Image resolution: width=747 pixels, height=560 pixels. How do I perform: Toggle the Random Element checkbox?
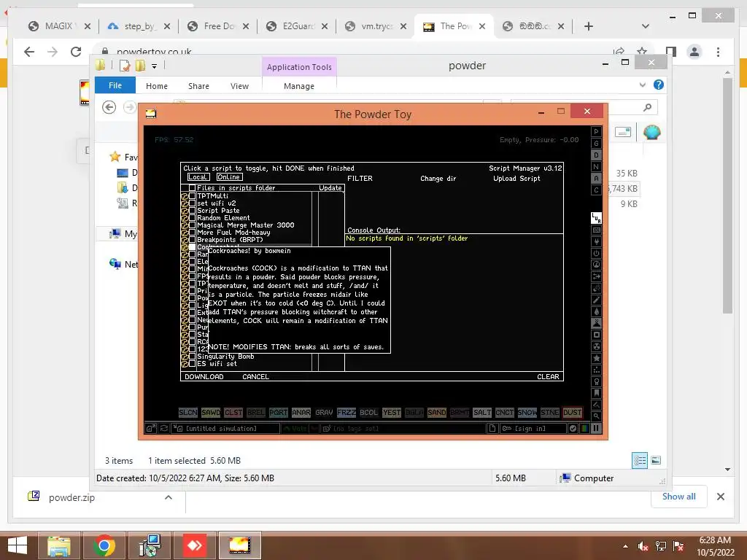pos(192,217)
